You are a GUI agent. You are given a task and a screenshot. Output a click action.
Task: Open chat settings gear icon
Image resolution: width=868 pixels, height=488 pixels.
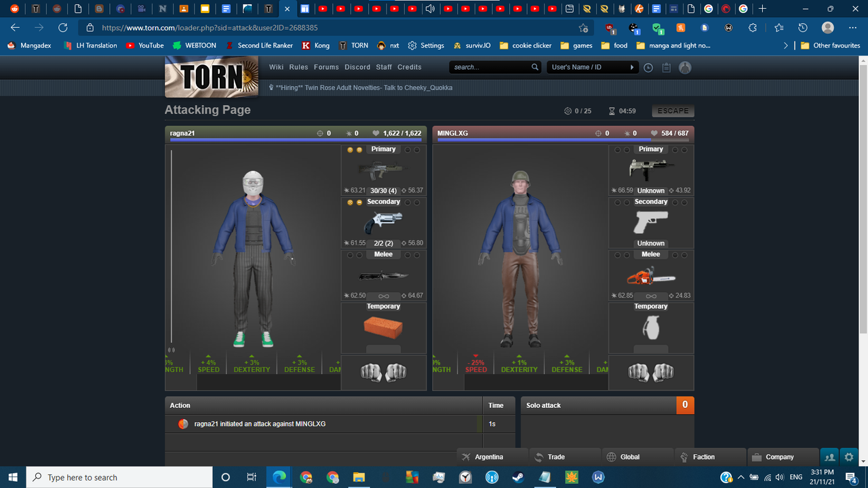(x=848, y=457)
